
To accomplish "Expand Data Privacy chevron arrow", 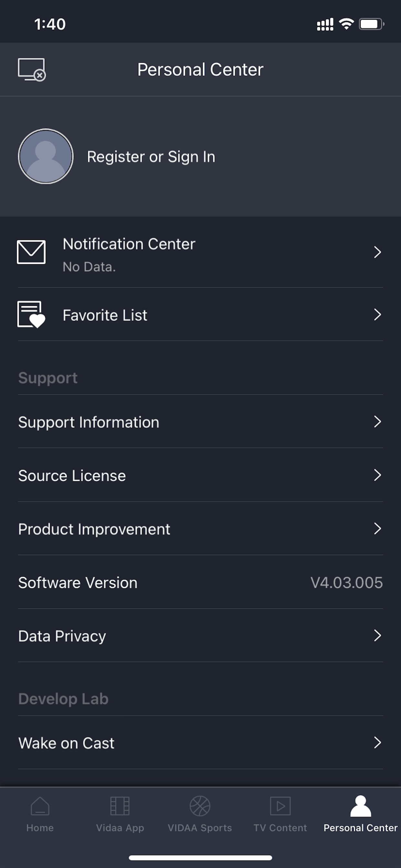I will click(377, 635).
